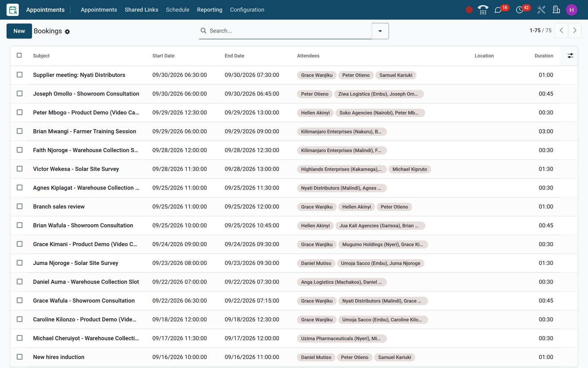Go to the next page of records
The width and height of the screenshot is (588, 368).
coord(575,31)
